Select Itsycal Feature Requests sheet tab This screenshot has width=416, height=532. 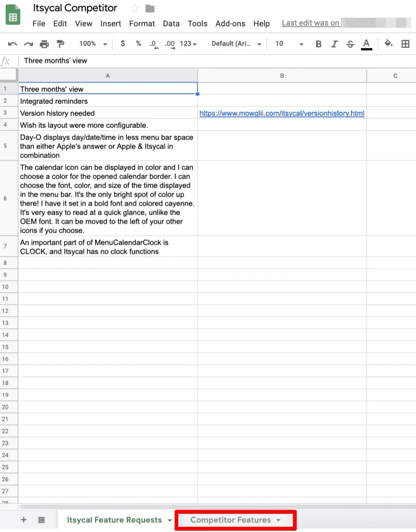pos(114,520)
